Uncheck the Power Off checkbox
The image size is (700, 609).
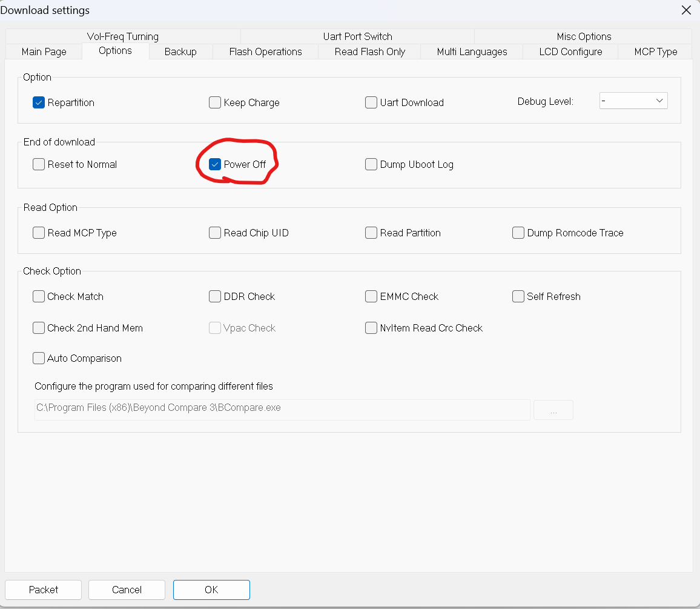tap(215, 164)
